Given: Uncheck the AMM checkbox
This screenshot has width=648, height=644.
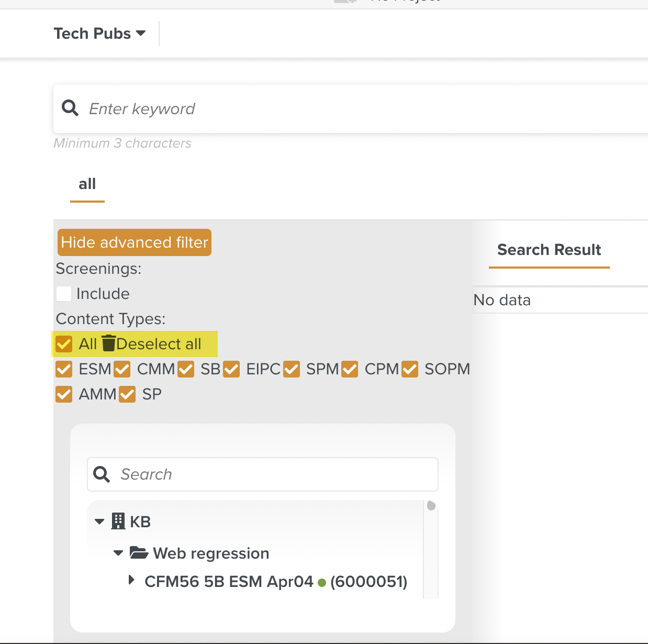Looking at the screenshot, I should (64, 394).
